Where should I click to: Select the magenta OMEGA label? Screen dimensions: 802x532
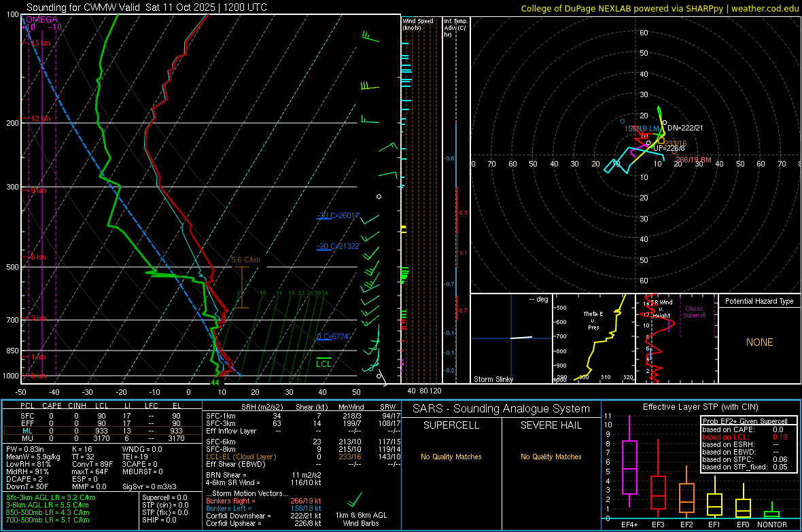(x=42, y=20)
